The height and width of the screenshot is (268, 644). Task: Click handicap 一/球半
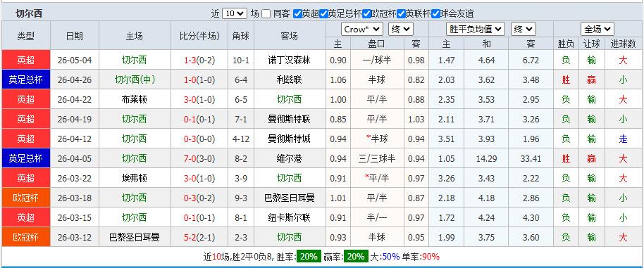(x=377, y=60)
